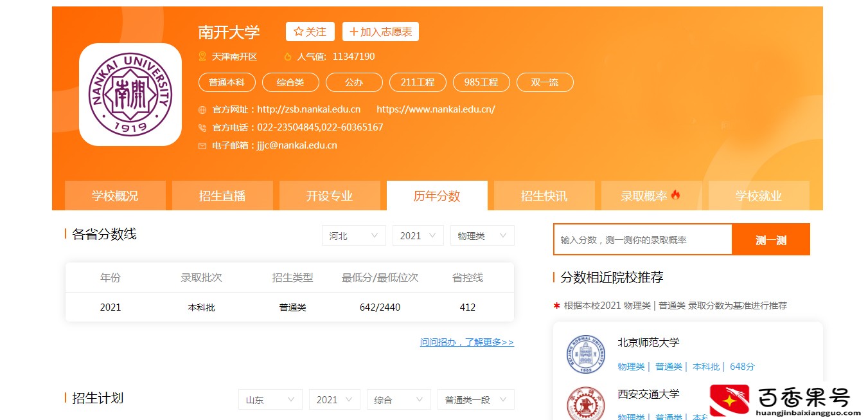Viewport: 868px width, 420px height.
Task: Click the Xi'an Jiaotong University logo
Action: [x=585, y=403]
